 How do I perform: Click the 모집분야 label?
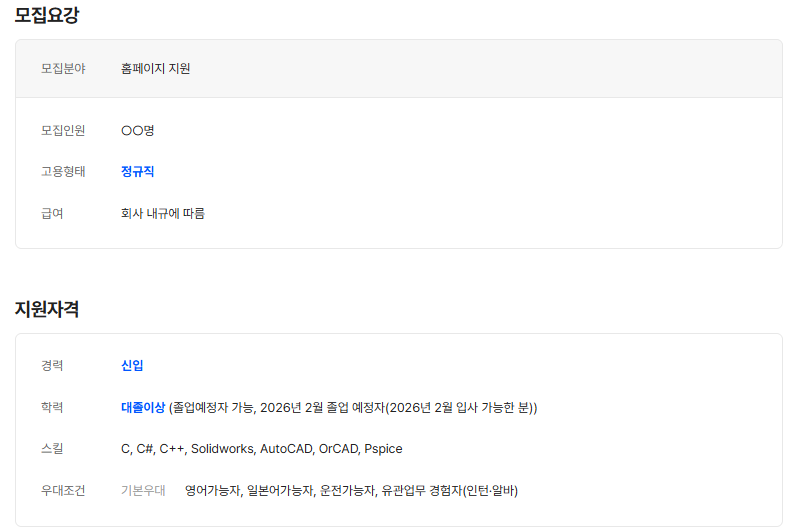tap(63, 69)
